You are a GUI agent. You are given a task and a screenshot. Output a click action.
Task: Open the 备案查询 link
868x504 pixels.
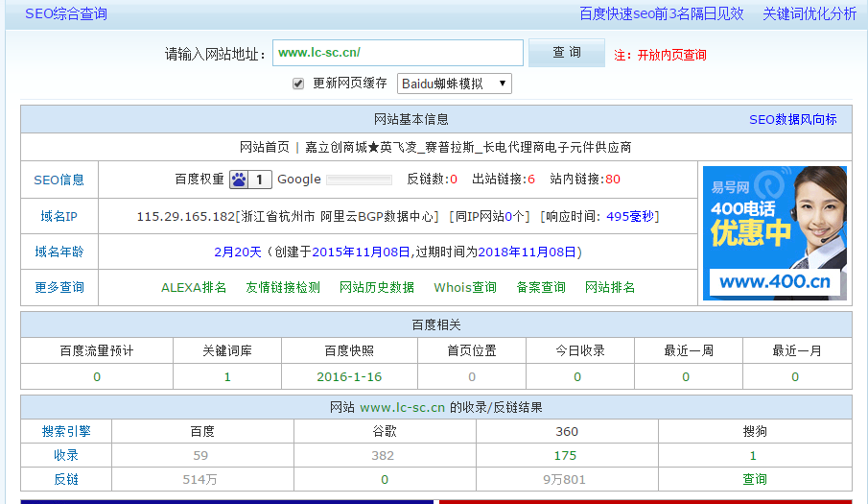coord(541,287)
